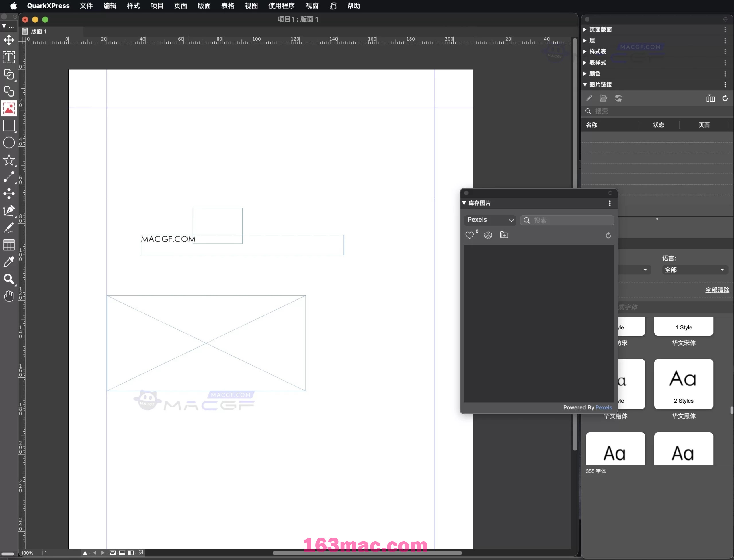Collapse the 库存图片 panel

pyautogui.click(x=464, y=203)
